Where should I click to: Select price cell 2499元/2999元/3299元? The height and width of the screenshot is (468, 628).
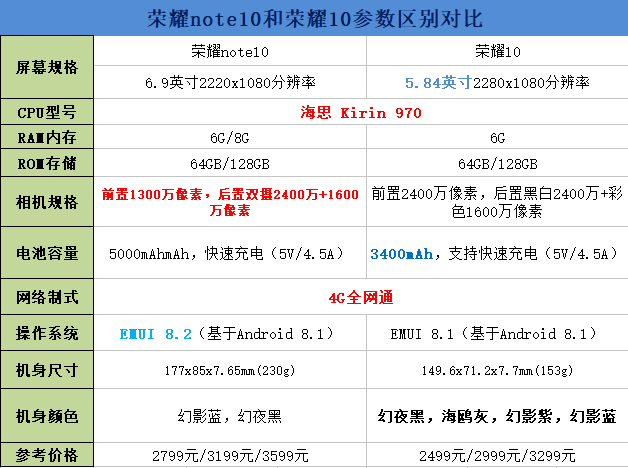(x=497, y=455)
